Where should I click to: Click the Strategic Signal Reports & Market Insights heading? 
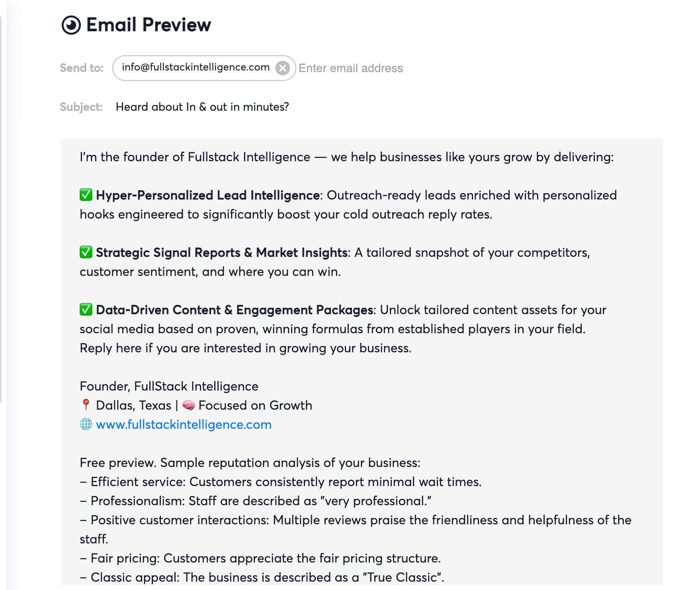pos(222,252)
